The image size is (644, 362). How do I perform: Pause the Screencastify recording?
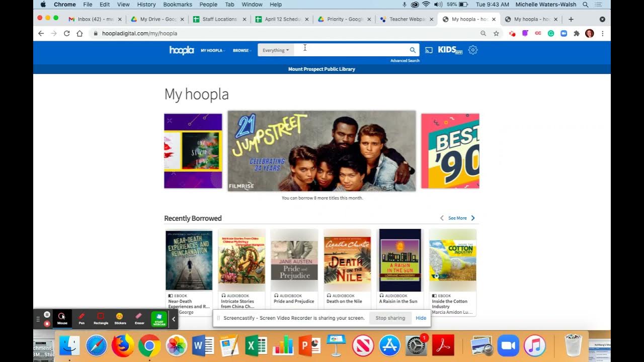click(47, 314)
